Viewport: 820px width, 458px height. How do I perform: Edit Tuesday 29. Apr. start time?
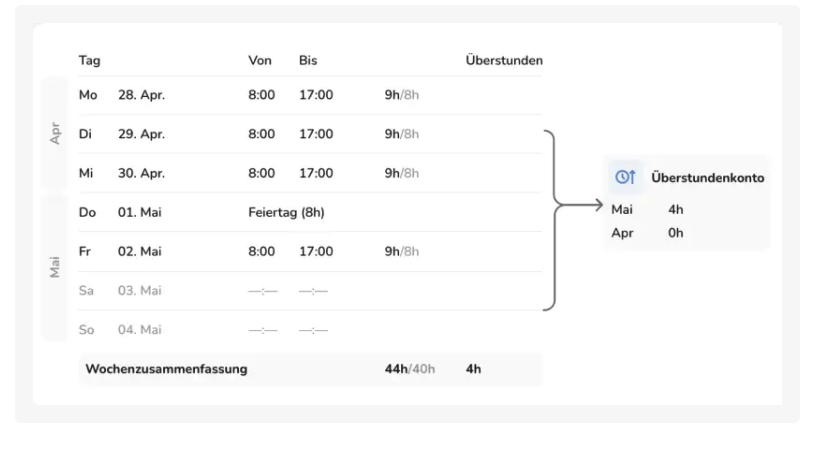[261, 134]
